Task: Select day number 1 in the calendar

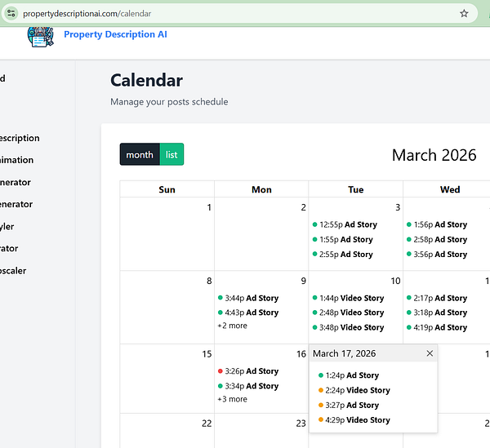Action: 209,207
